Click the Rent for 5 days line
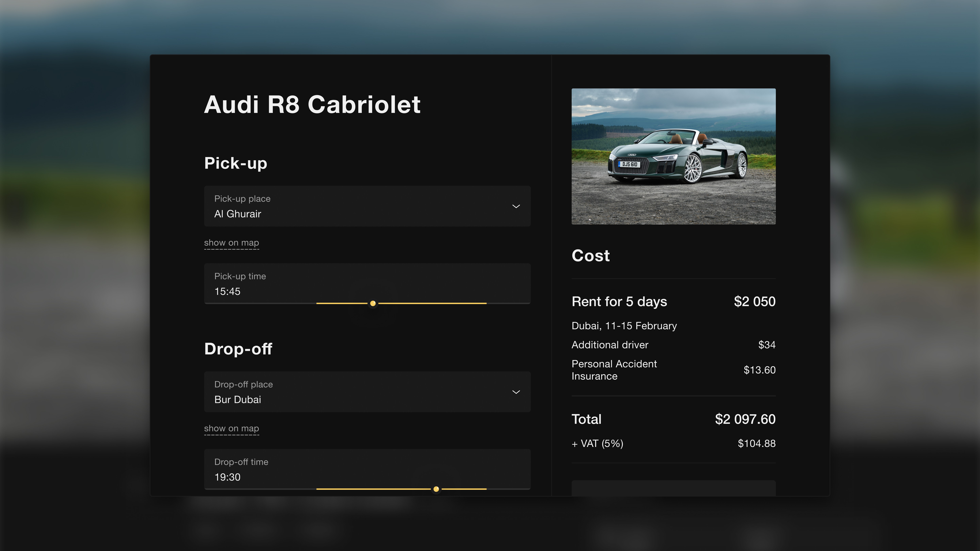The width and height of the screenshot is (980, 551). click(619, 302)
